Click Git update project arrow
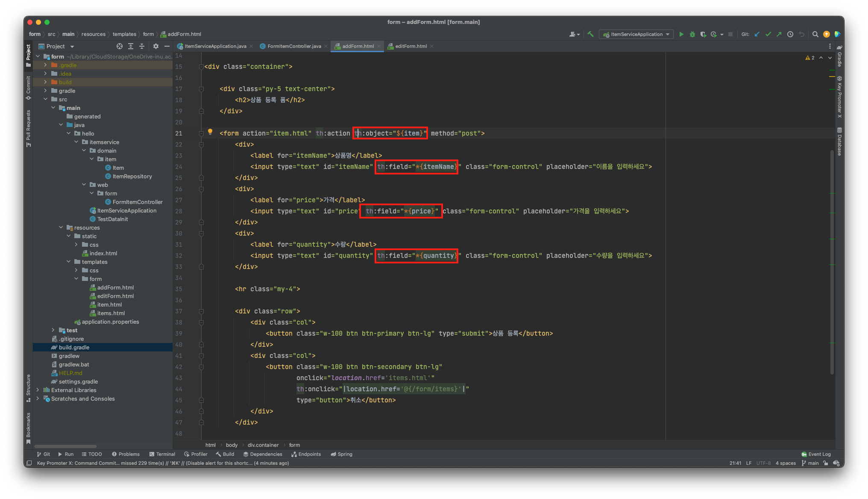The width and height of the screenshot is (868, 499). 757,34
